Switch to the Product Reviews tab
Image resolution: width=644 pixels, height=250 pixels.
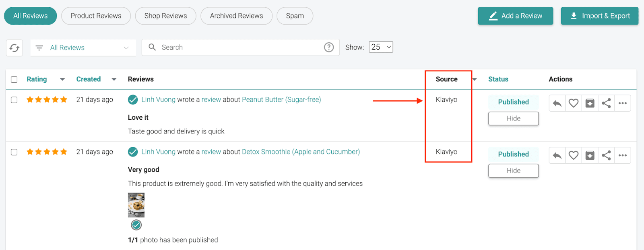pyautogui.click(x=96, y=16)
